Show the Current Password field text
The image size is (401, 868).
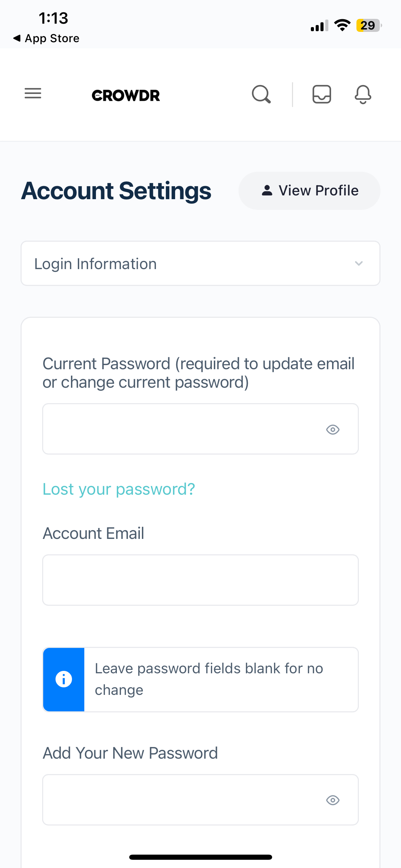coord(332,430)
